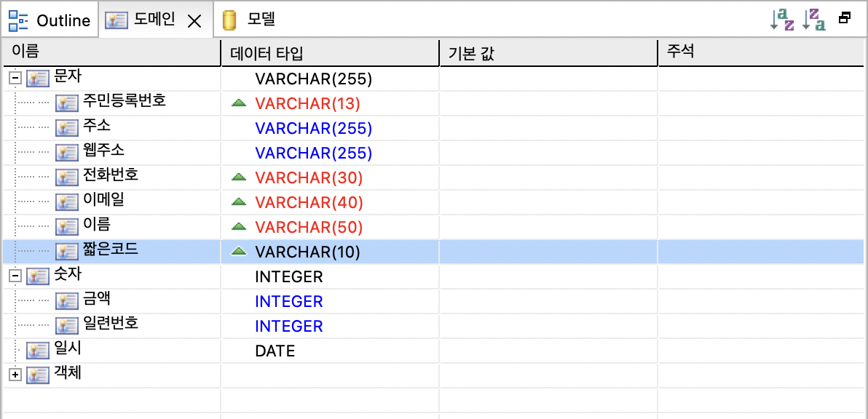The image size is (868, 419).
Task: Click the green triangle beside VARCHAR(40)
Action: (239, 201)
